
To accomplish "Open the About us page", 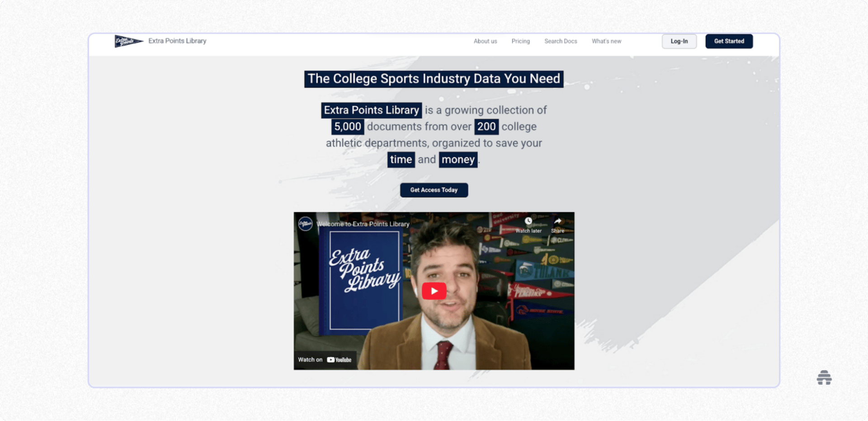I will tap(485, 41).
